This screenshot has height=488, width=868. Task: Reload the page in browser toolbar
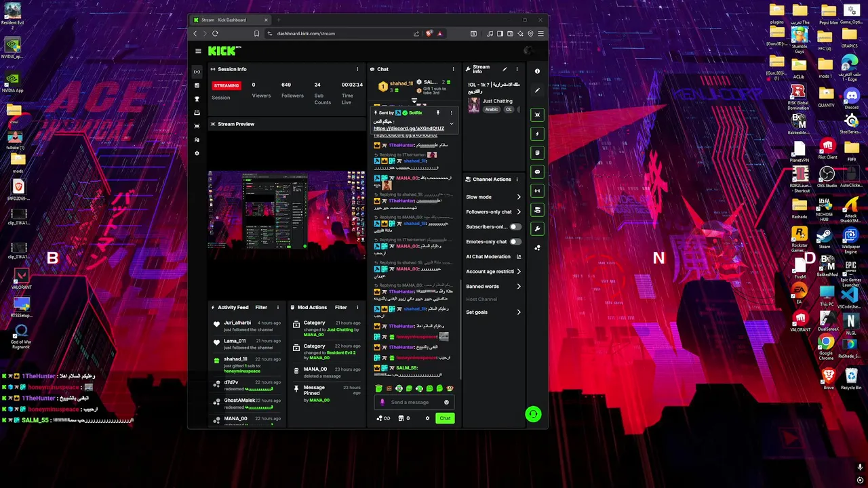(215, 33)
